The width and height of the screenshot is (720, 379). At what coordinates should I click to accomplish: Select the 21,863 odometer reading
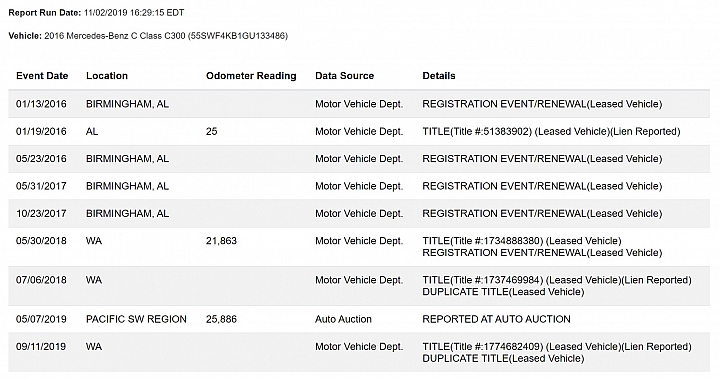click(221, 241)
